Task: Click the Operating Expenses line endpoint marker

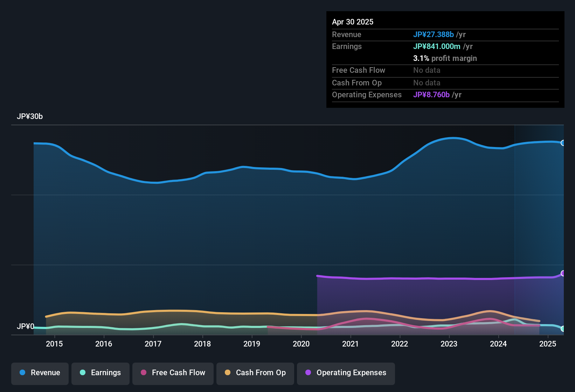Action: point(563,273)
